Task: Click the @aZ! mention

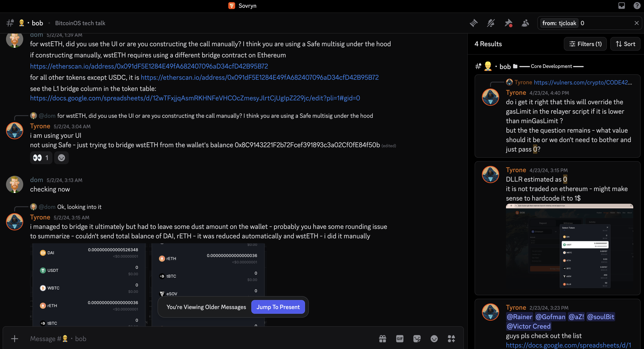Action: point(576,317)
